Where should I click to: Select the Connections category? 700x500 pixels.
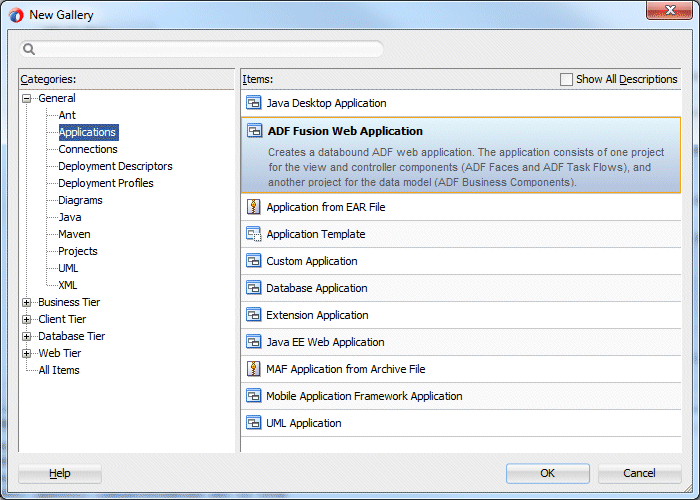88,149
